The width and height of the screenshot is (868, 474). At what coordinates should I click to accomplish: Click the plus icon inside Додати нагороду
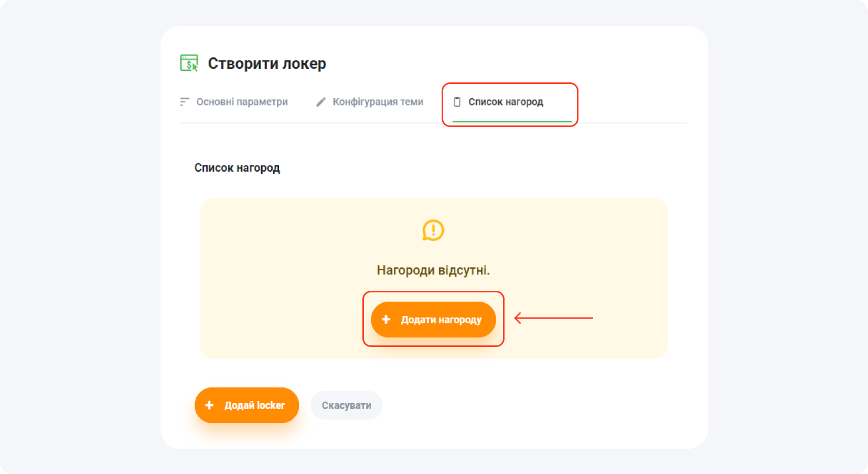[387, 319]
